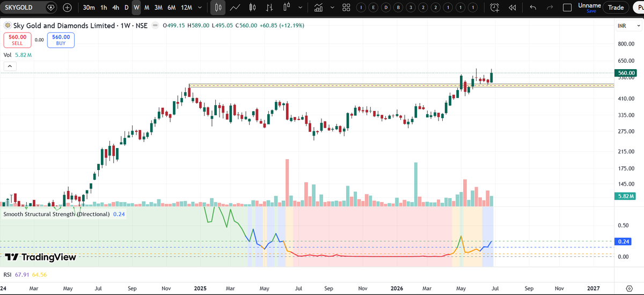The image size is (644, 295).
Task: Switch to the 4h timeframe
Action: click(115, 8)
